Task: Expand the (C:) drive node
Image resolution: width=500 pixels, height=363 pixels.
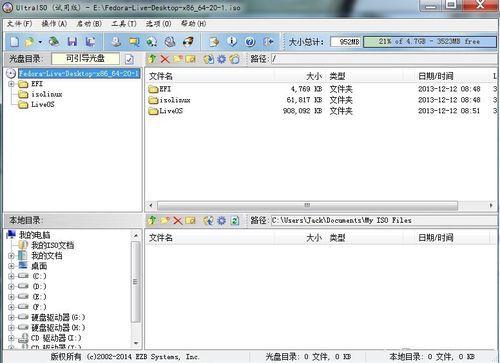Action: point(11,276)
